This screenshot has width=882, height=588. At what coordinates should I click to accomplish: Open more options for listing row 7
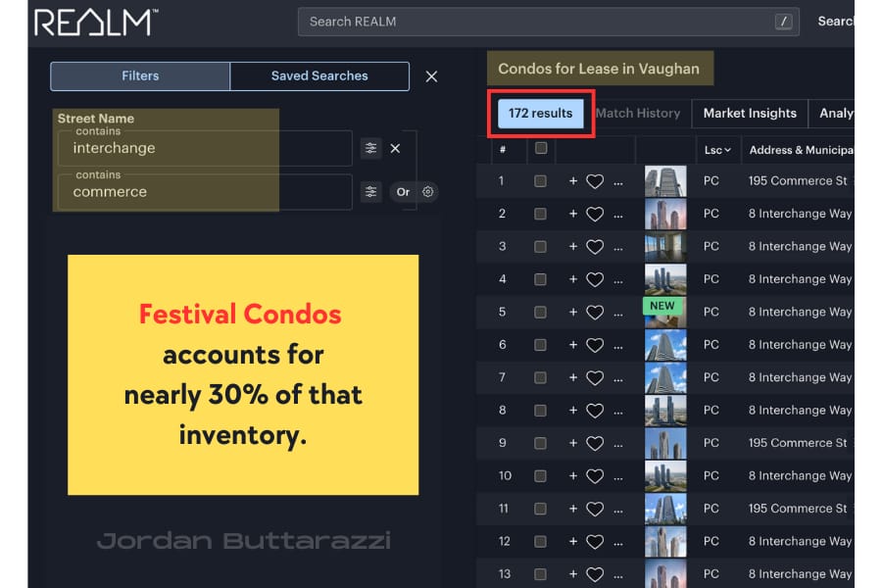[x=618, y=378]
